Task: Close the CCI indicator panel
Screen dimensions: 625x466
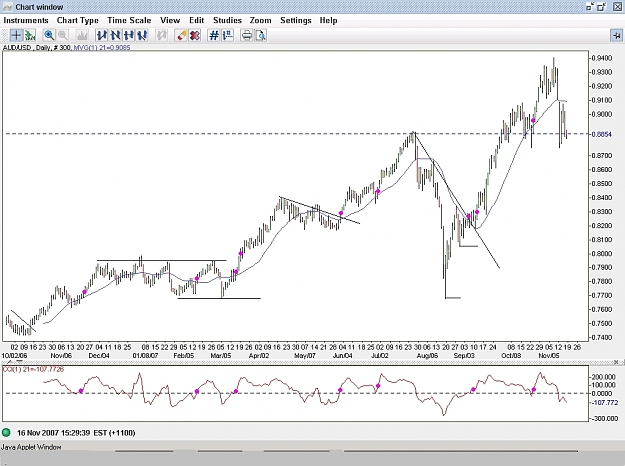Action: (616, 362)
